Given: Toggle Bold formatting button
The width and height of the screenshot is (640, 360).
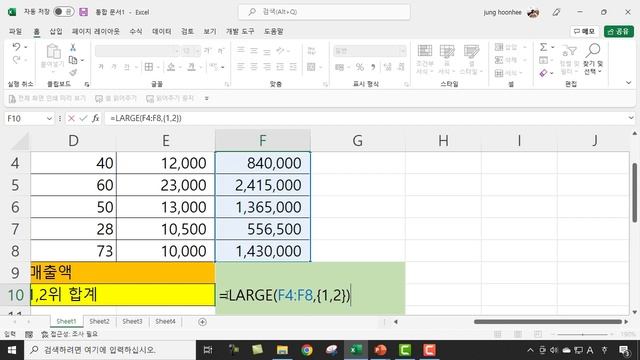Looking at the screenshot, I should click(101, 67).
